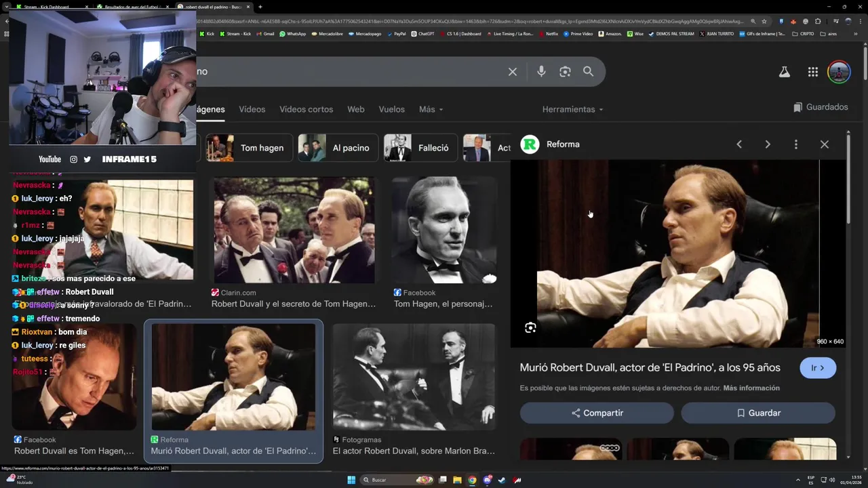
Task: Open the Google apps grid
Action: pos(813,72)
